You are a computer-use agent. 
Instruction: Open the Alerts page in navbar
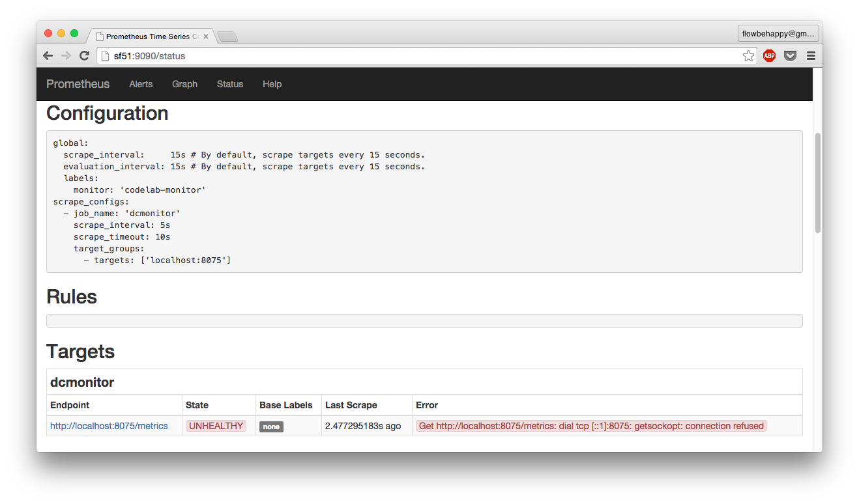pyautogui.click(x=141, y=84)
